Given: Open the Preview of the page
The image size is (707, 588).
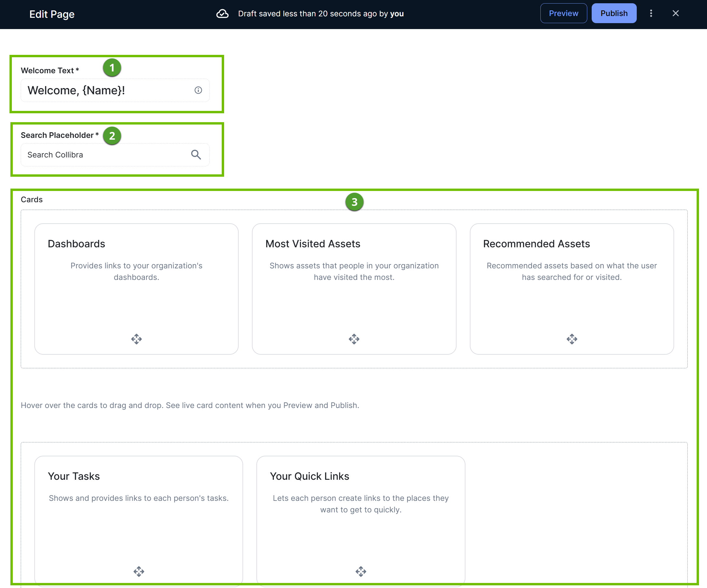Looking at the screenshot, I should [x=563, y=13].
